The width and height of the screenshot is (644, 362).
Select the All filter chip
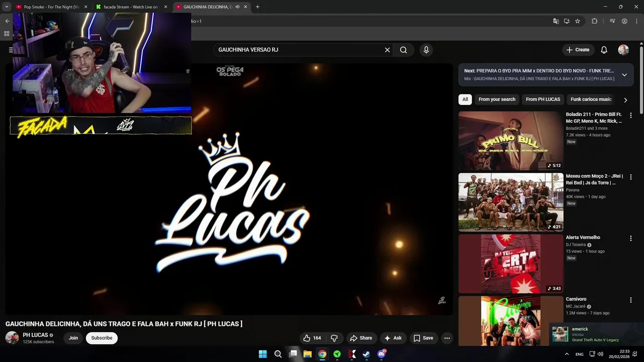tap(465, 100)
